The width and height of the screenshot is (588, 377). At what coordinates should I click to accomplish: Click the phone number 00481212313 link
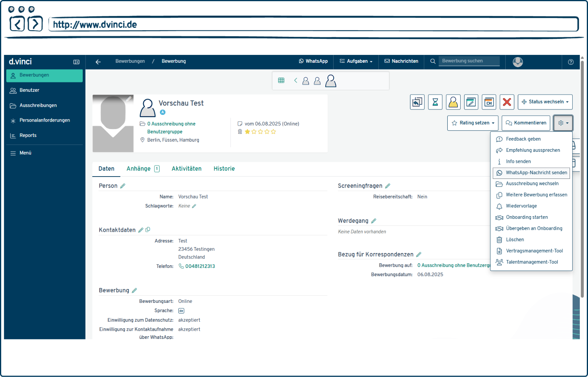click(200, 266)
